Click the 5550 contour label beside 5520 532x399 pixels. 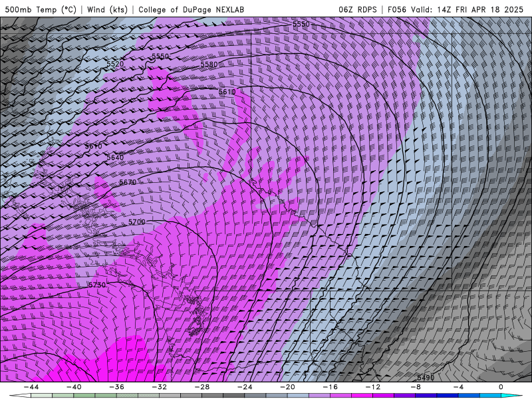[160, 56]
